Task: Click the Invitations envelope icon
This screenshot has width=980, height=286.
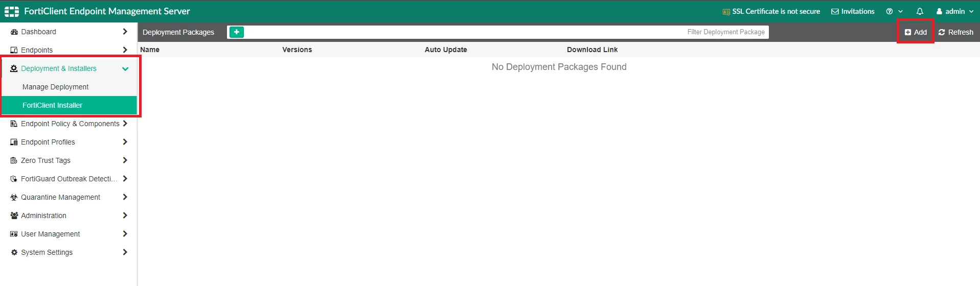Action: [835, 11]
